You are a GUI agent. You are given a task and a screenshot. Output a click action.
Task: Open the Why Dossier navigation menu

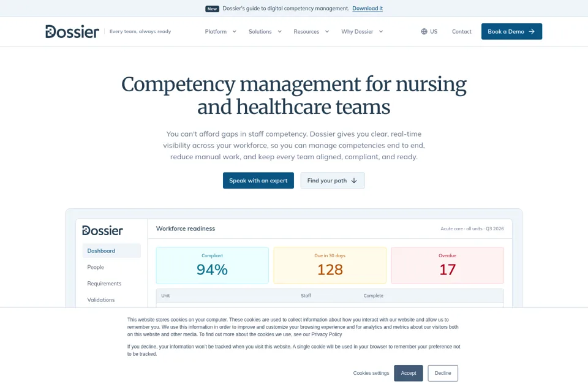click(x=362, y=31)
